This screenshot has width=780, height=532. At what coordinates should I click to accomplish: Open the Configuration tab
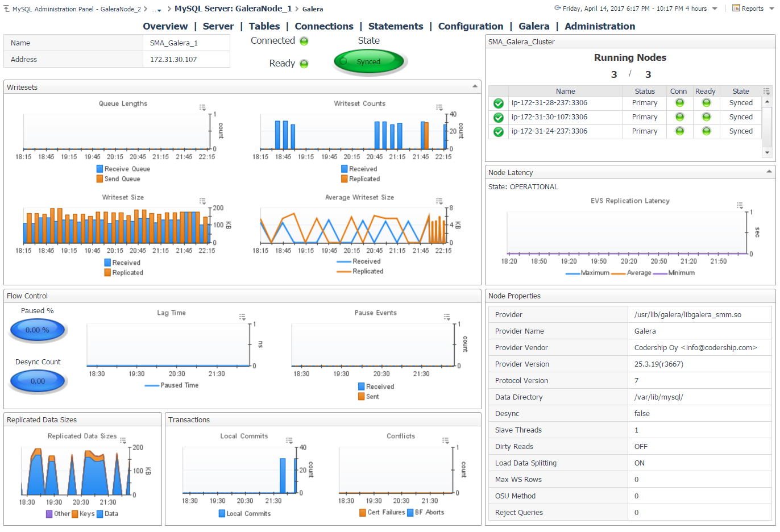[471, 26]
